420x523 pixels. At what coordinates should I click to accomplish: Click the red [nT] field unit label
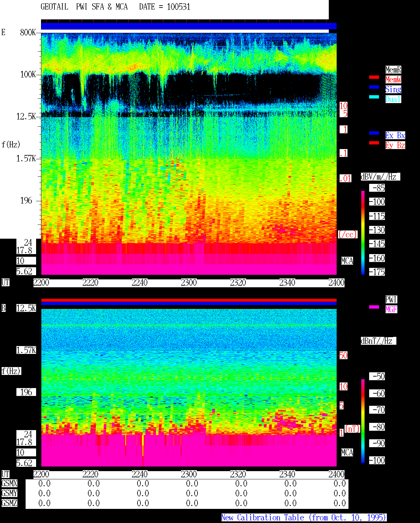[352, 429]
